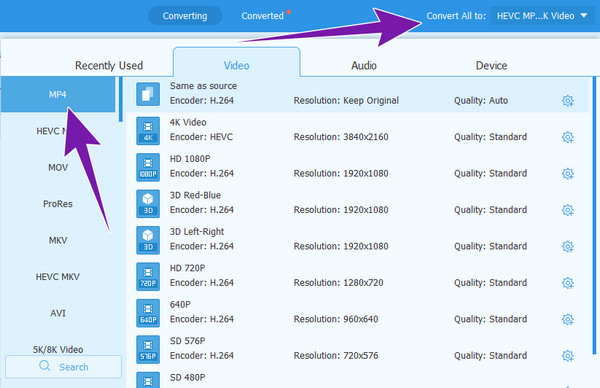Select ProRes format in sidebar
The height and width of the screenshot is (388, 600).
coord(58,204)
